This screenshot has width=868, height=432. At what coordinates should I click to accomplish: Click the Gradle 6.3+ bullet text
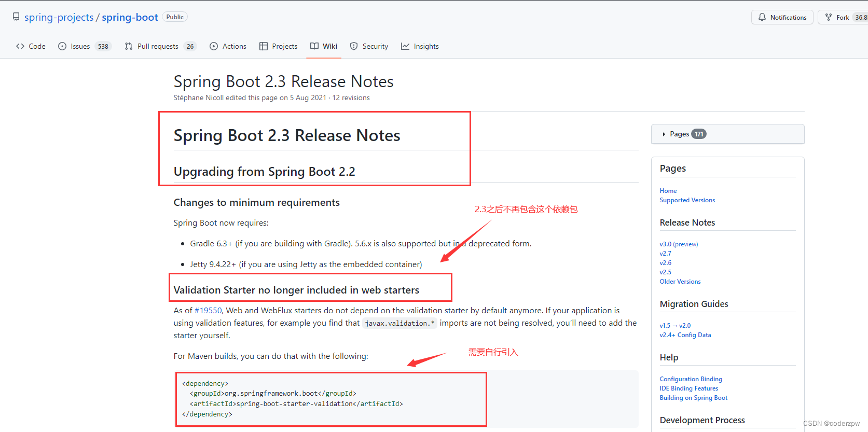[361, 244]
